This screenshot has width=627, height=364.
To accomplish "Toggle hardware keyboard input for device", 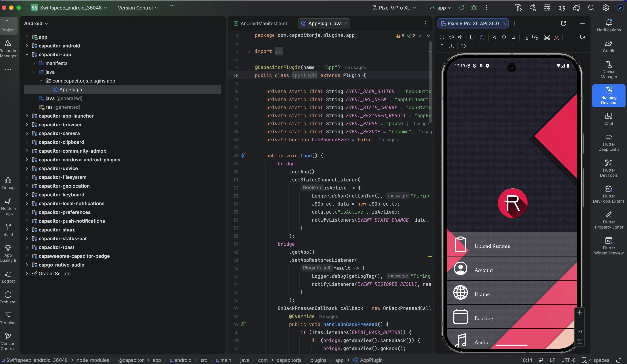I will (536, 37).
